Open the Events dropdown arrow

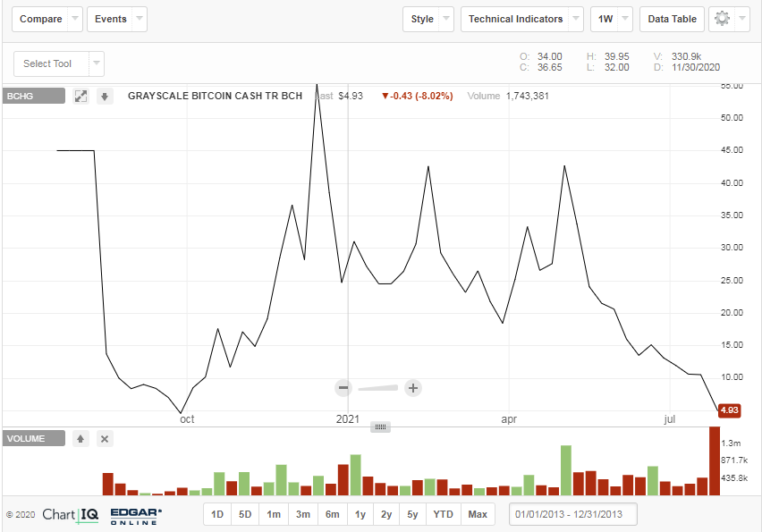140,19
